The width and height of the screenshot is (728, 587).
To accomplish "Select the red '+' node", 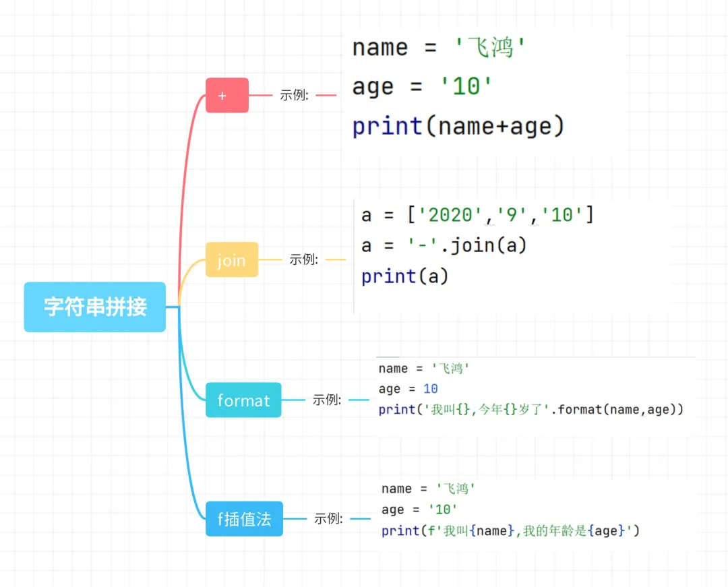I will pyautogui.click(x=227, y=95).
